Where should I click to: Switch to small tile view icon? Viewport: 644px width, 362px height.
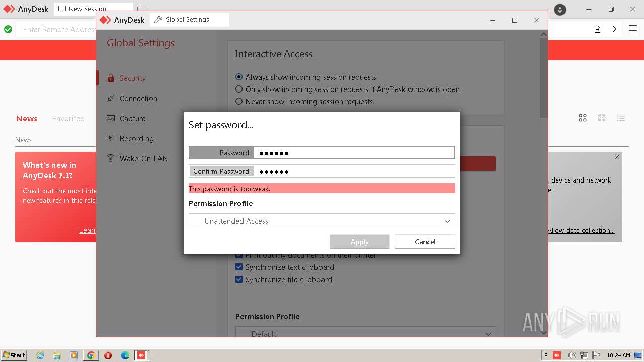tap(602, 118)
